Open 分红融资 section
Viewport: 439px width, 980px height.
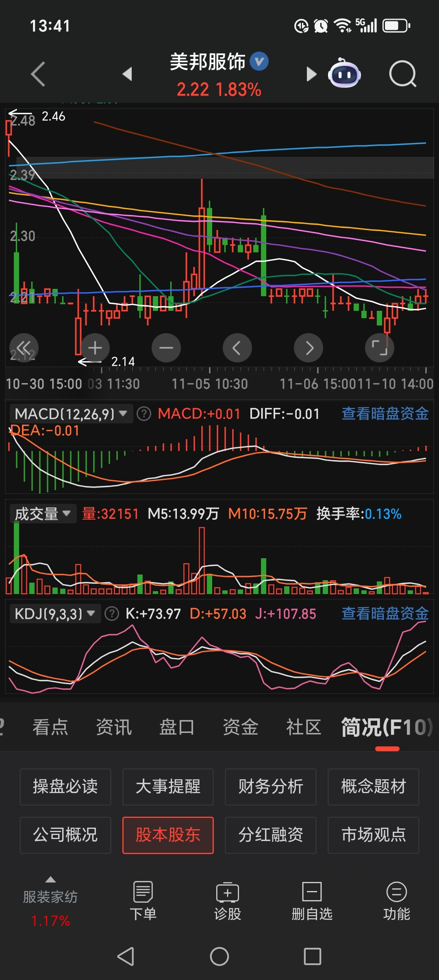(271, 835)
